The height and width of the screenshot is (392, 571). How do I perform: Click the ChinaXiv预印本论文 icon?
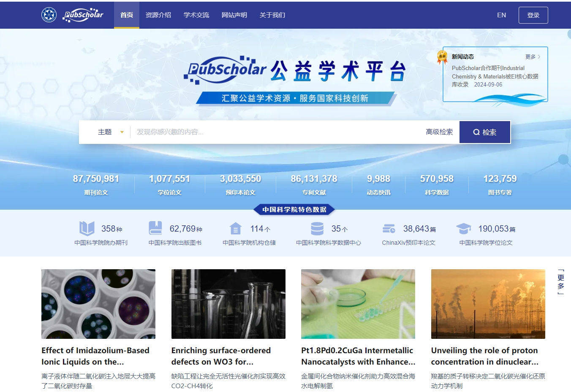(x=389, y=229)
